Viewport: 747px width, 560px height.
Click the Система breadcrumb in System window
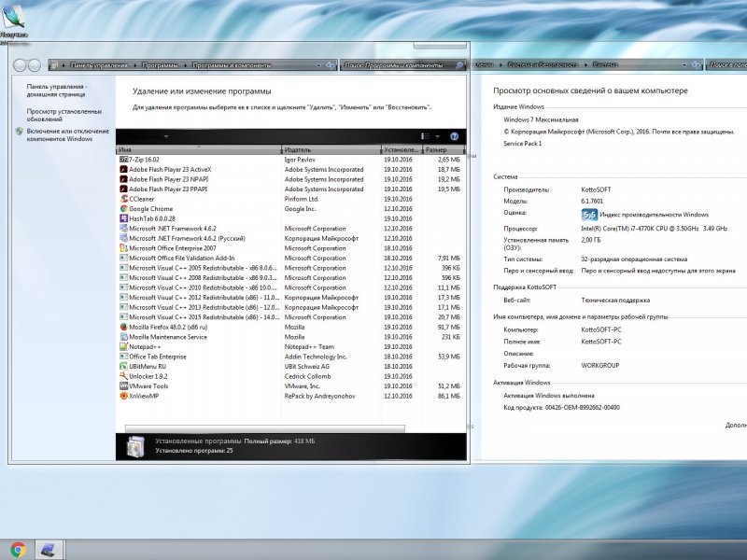tap(605, 64)
